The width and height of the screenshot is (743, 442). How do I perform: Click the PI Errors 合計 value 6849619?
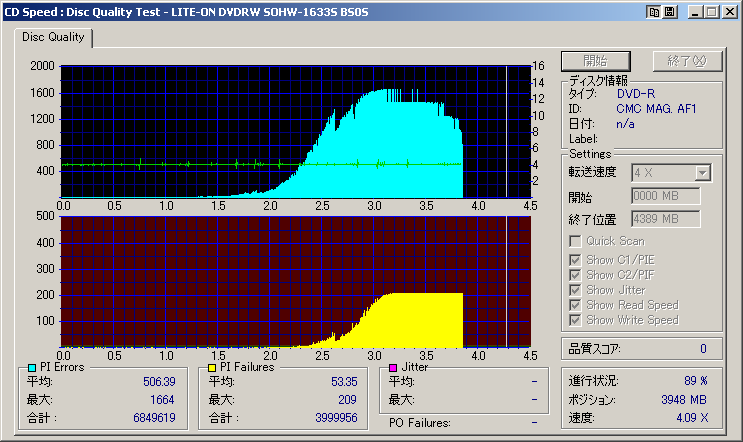coord(154,418)
